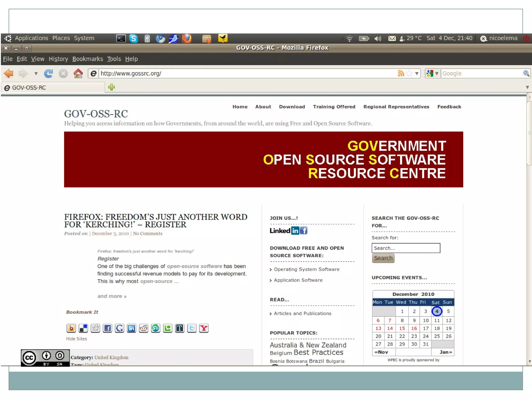Share post via the Reddit bookmark icon
The image size is (532, 399).
[x=143, y=328]
